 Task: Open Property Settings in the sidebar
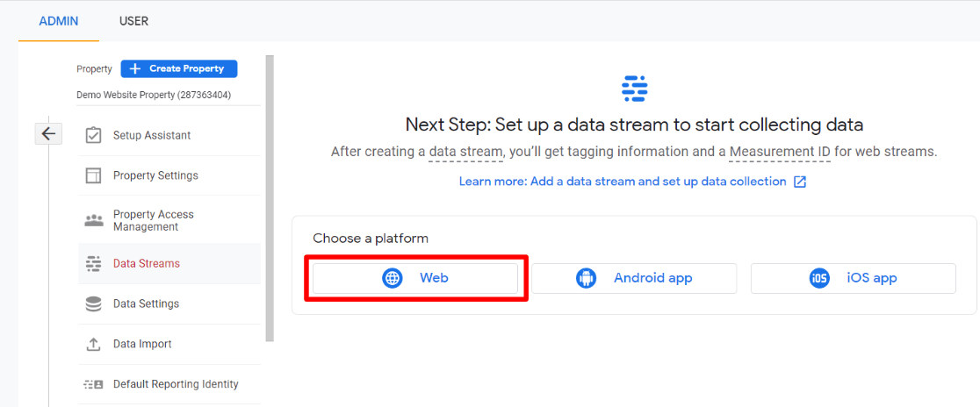tap(155, 175)
